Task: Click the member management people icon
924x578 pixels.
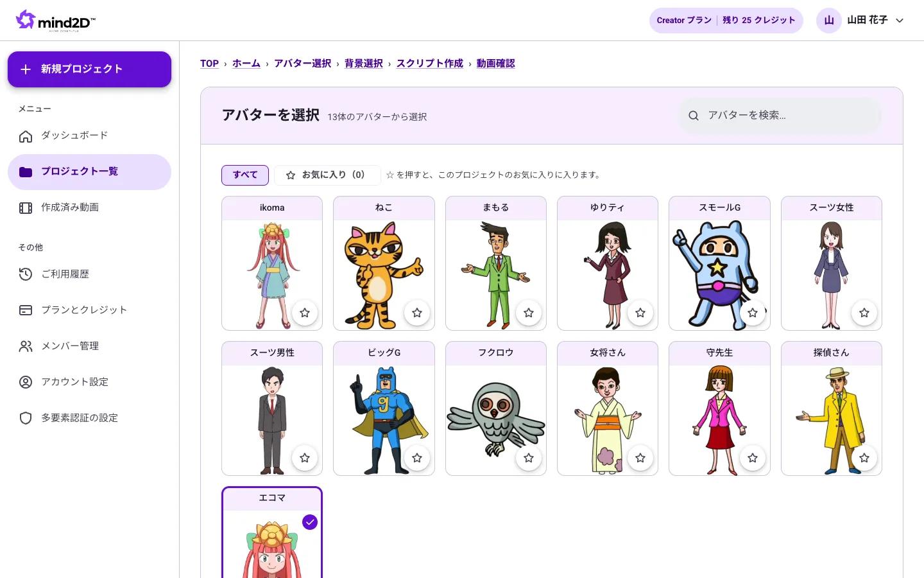Action: pyautogui.click(x=26, y=347)
